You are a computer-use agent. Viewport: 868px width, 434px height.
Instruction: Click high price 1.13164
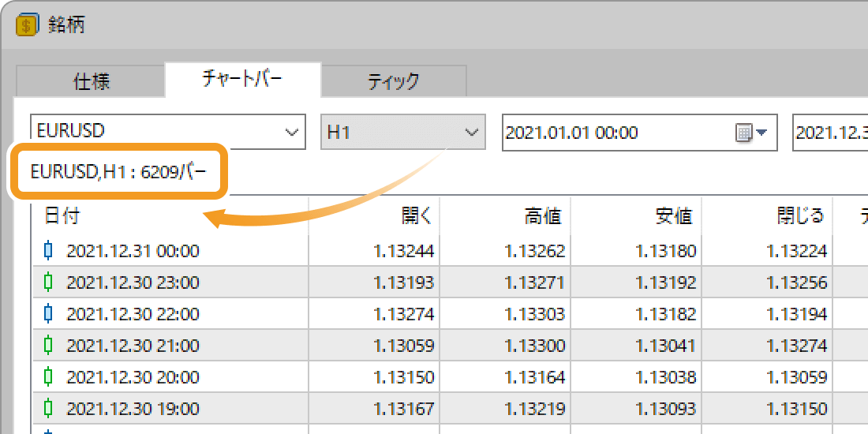[535, 378]
